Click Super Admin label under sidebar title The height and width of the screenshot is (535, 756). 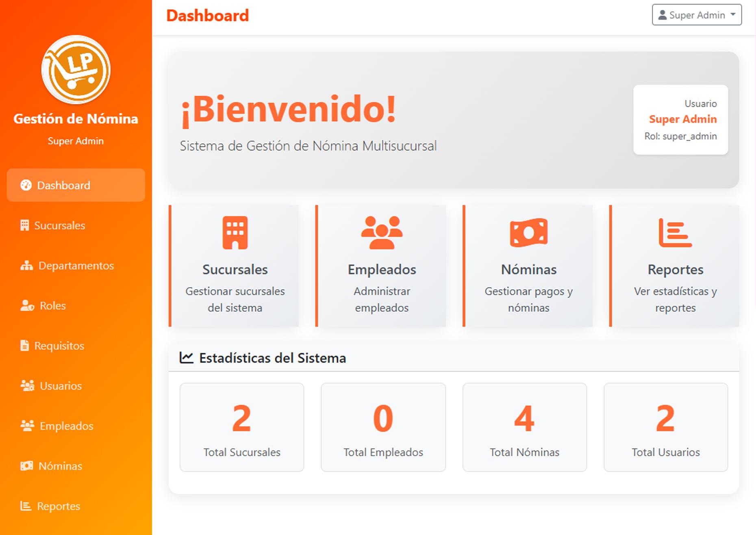[x=76, y=141]
